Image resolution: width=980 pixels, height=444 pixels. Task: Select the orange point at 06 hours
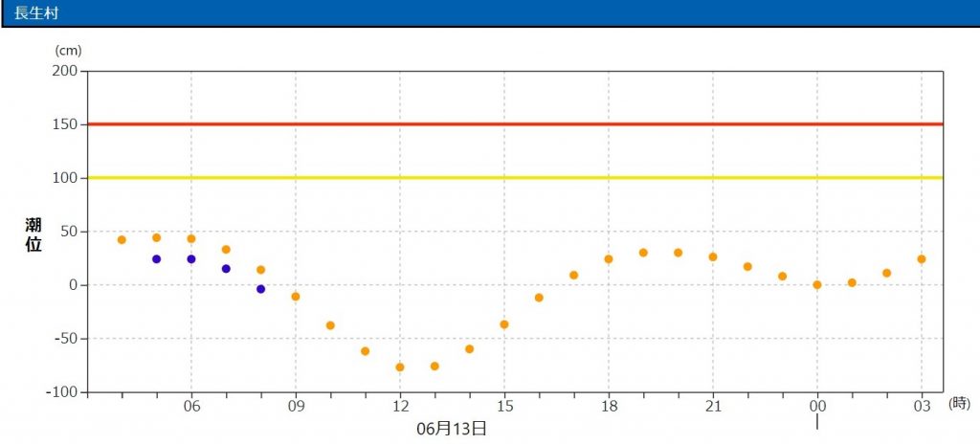pyautogui.click(x=191, y=239)
